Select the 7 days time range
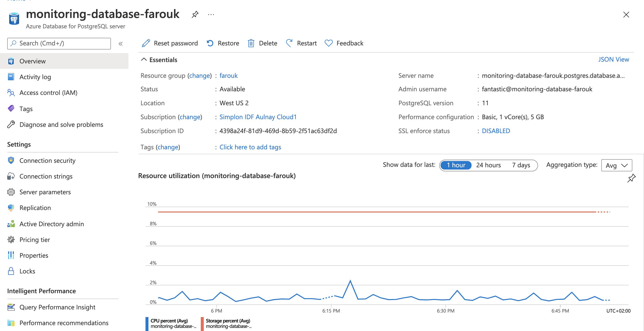This screenshot has height=331, width=644. coord(521,165)
